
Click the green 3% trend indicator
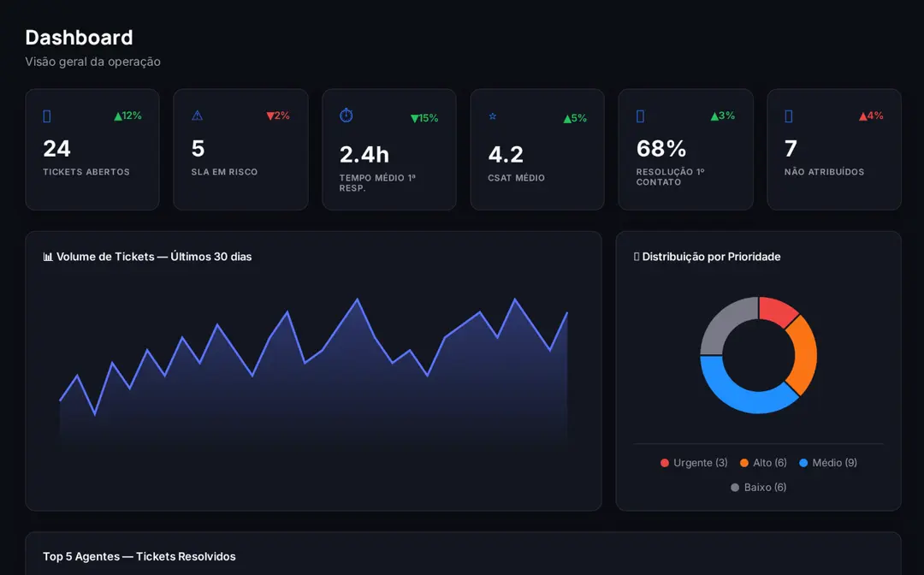click(723, 116)
